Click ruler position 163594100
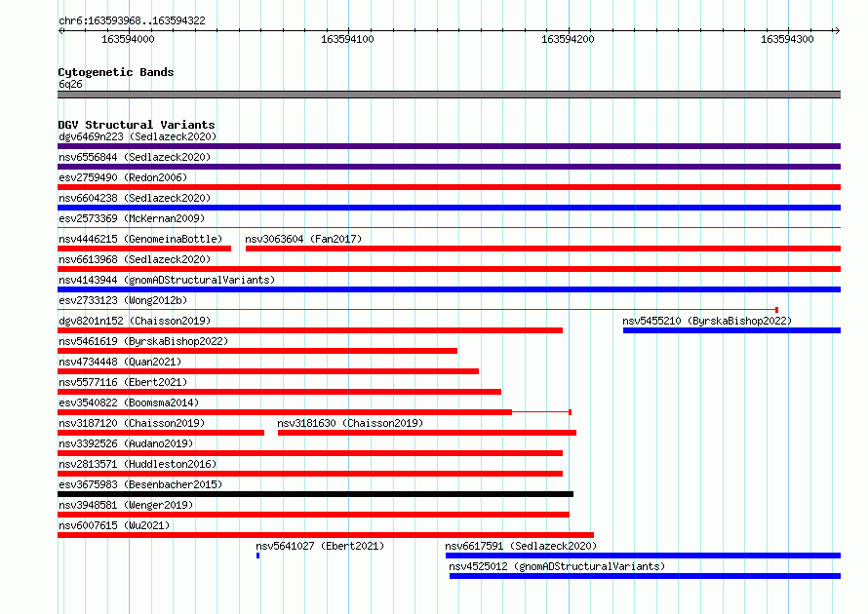The image size is (868, 614). pyautogui.click(x=347, y=39)
